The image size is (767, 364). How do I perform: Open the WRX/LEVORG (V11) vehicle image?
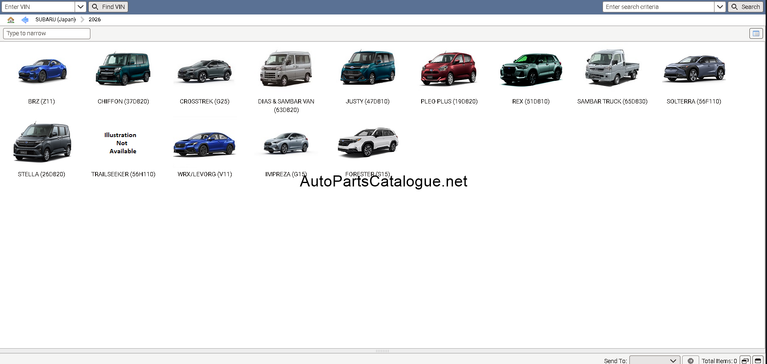[204, 144]
